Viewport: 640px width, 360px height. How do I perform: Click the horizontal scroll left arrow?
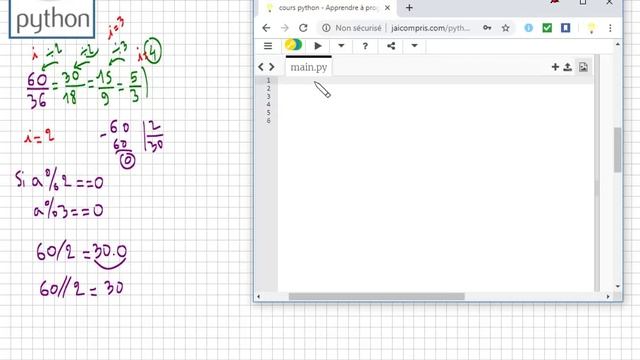point(258,296)
